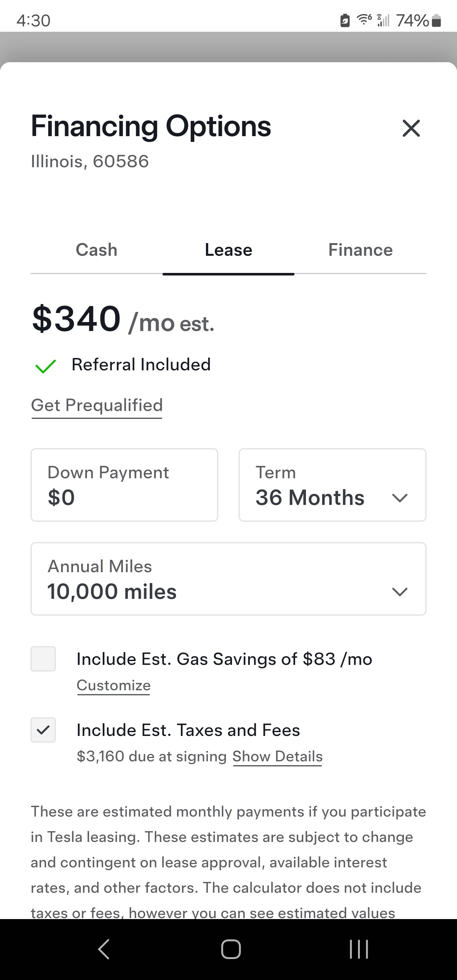Enable Include Est. Gas Savings checkbox
The image size is (457, 980).
click(43, 659)
